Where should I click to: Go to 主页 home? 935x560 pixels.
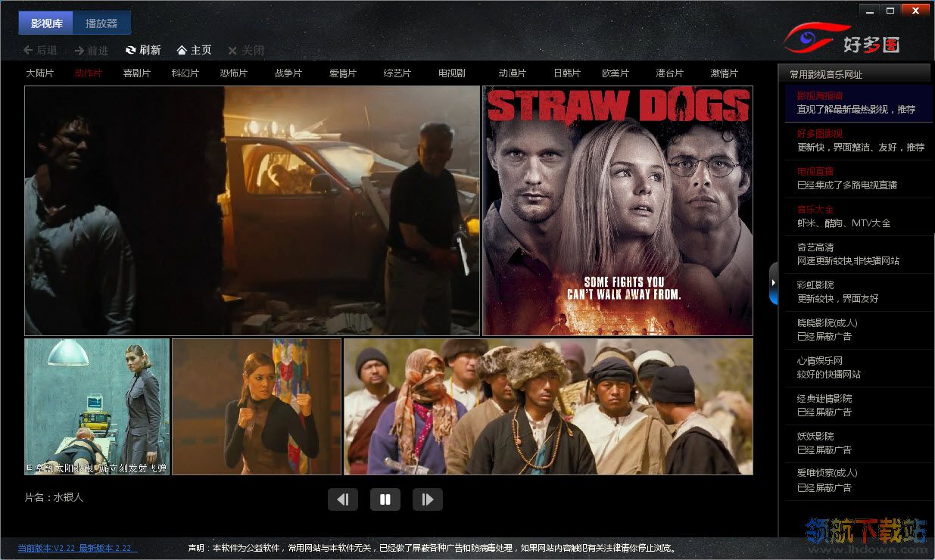[x=195, y=50]
